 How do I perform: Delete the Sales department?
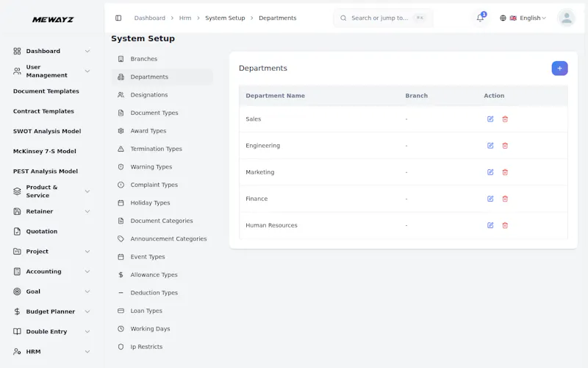505,119
